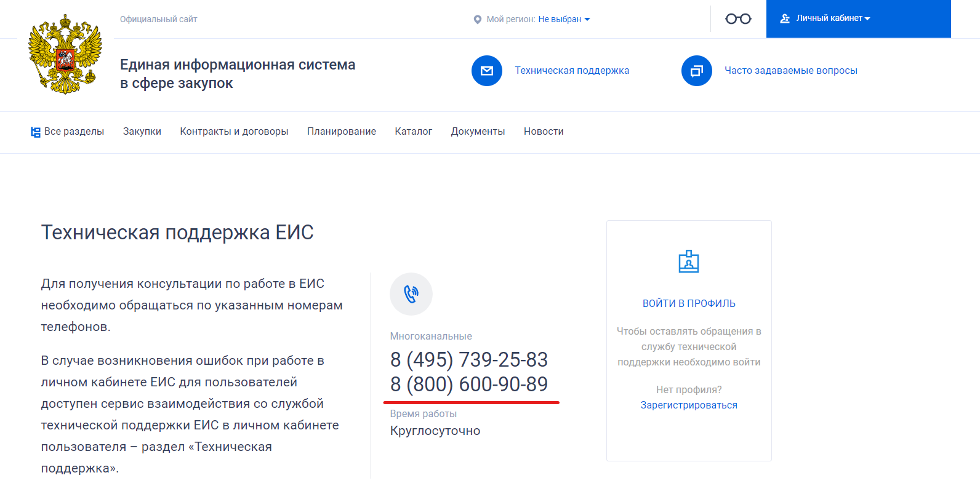
Task: Click the envelope Техническая поддержка icon
Action: point(487,71)
